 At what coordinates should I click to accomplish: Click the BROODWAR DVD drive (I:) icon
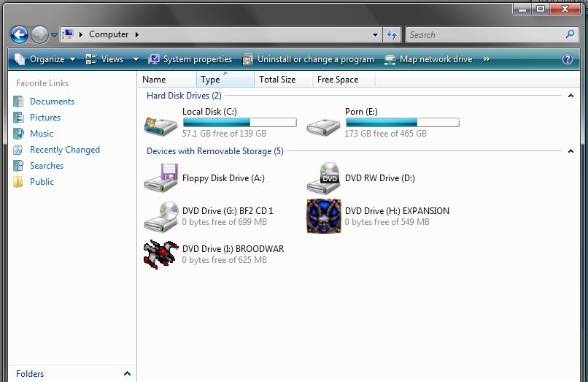tap(161, 253)
